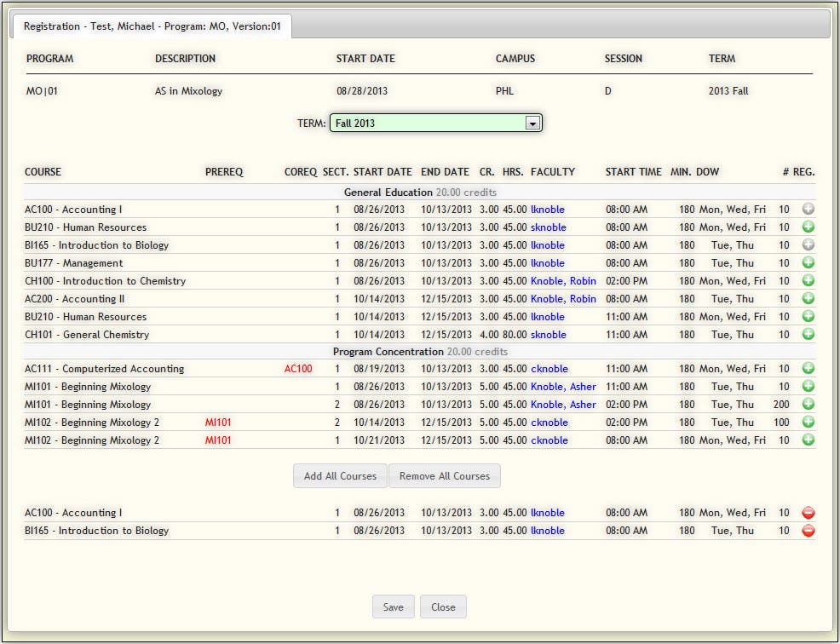
Task: Open Knoble, Asher link for MI101 section 2
Action: [x=564, y=405]
